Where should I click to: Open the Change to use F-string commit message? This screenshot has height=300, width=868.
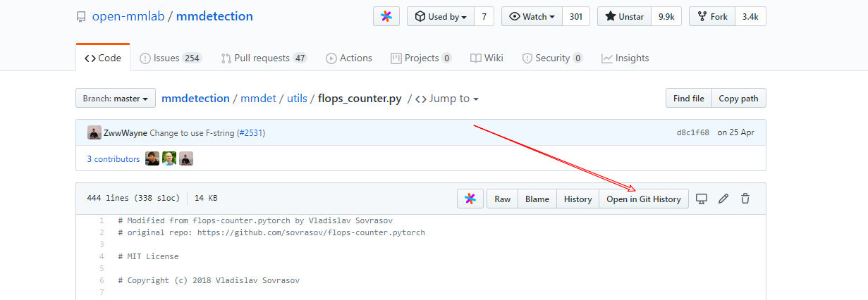(x=192, y=132)
